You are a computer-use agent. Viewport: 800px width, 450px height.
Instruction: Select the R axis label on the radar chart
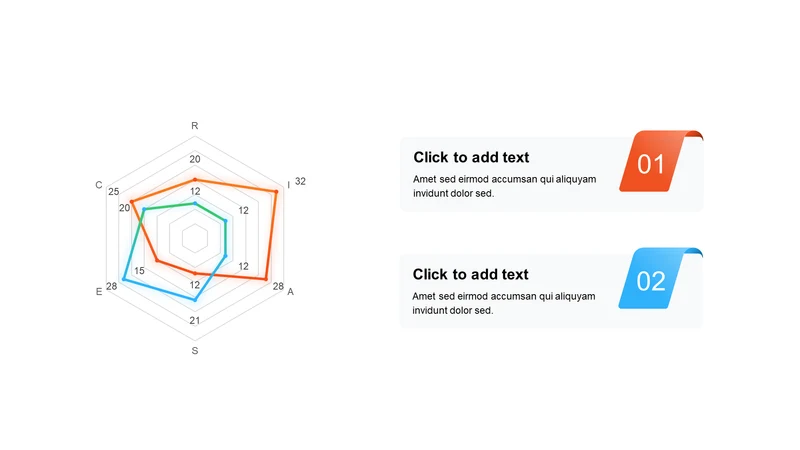195,126
